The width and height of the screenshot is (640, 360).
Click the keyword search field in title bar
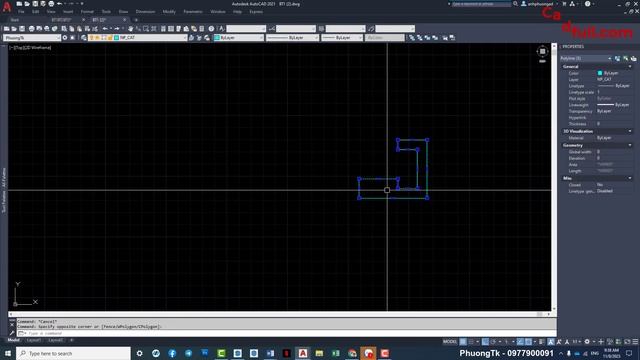point(481,4)
